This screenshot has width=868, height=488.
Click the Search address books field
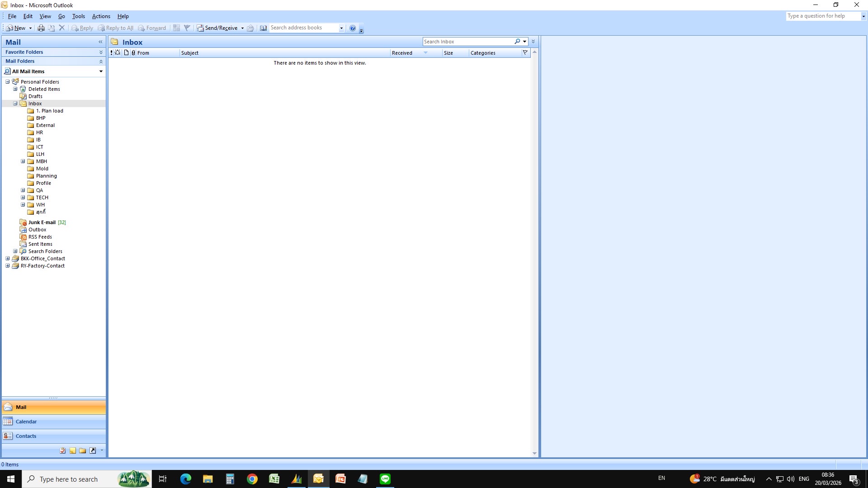tap(303, 28)
